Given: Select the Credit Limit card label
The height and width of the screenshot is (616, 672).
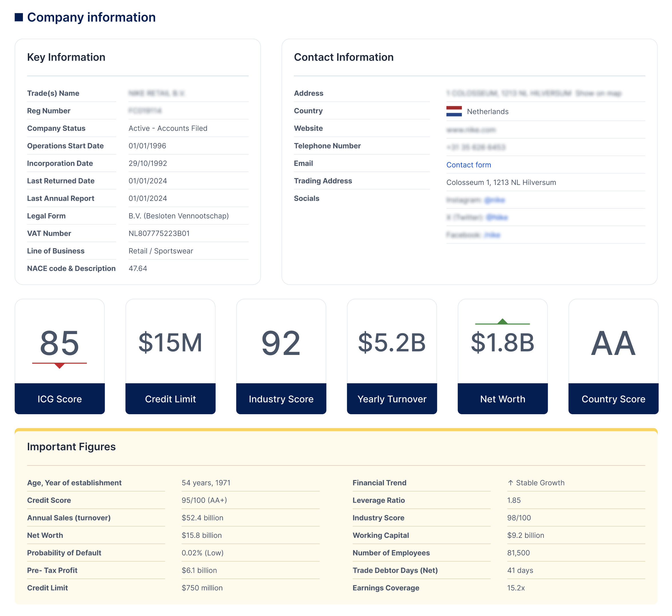Looking at the screenshot, I should tap(170, 399).
